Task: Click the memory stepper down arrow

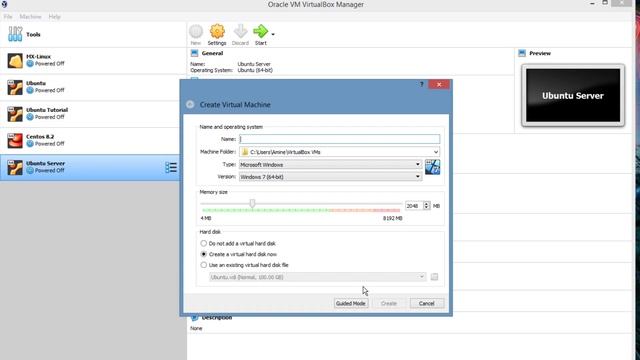Action: pos(427,208)
